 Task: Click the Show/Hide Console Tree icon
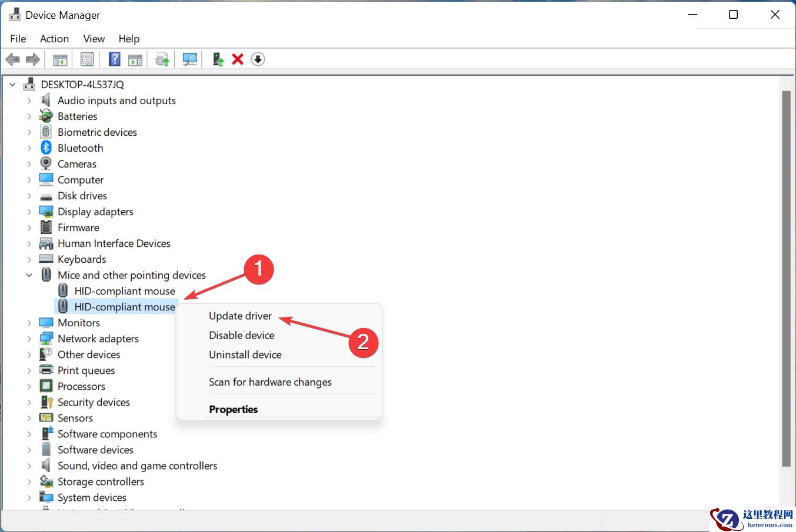(60, 59)
